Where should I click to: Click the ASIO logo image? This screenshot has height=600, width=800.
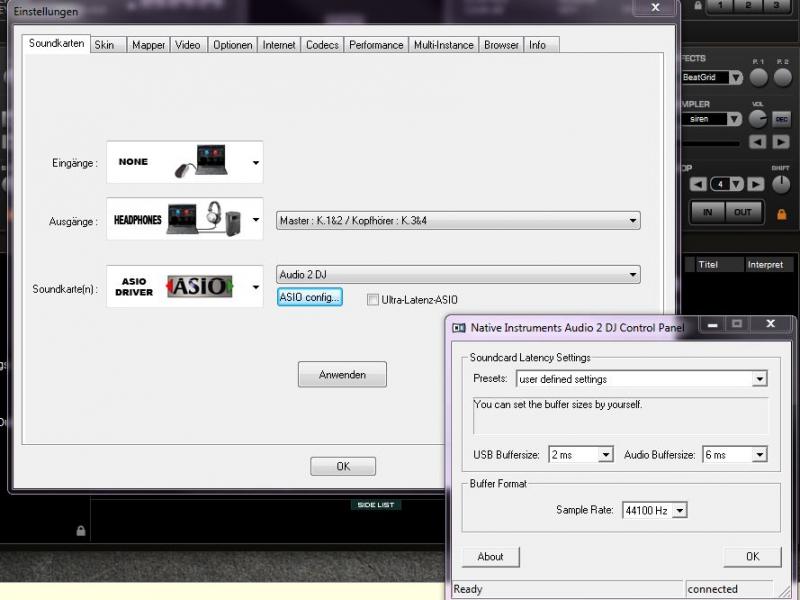pyautogui.click(x=199, y=286)
